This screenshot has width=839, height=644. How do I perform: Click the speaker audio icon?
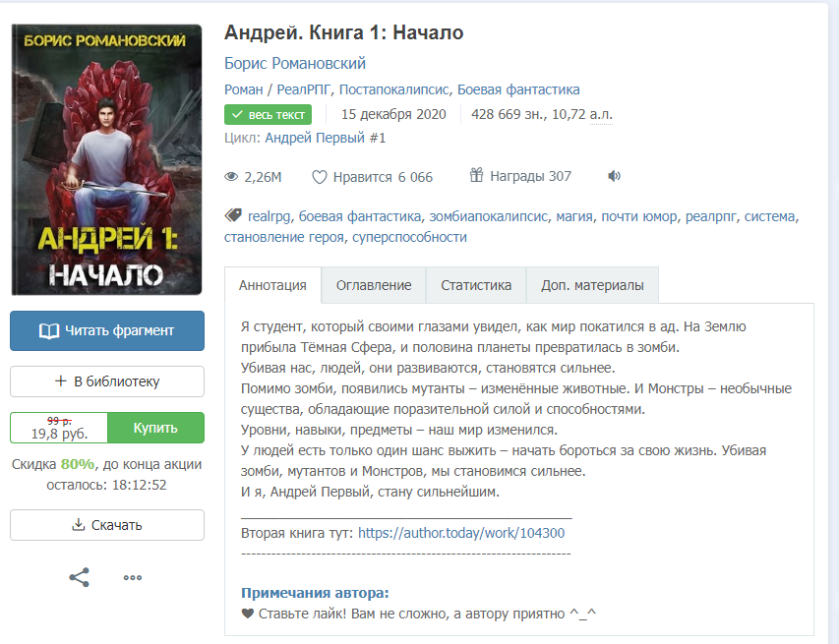pos(614,176)
